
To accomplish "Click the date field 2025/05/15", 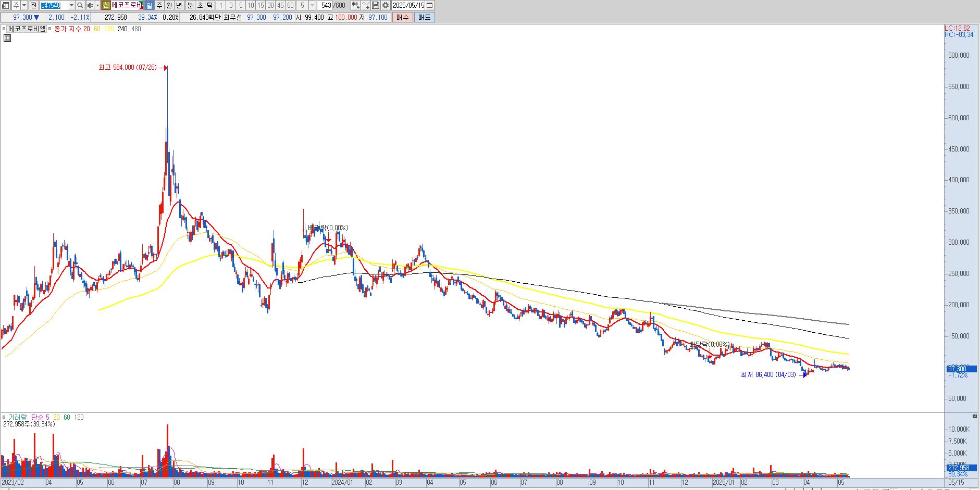I will pos(408,5).
